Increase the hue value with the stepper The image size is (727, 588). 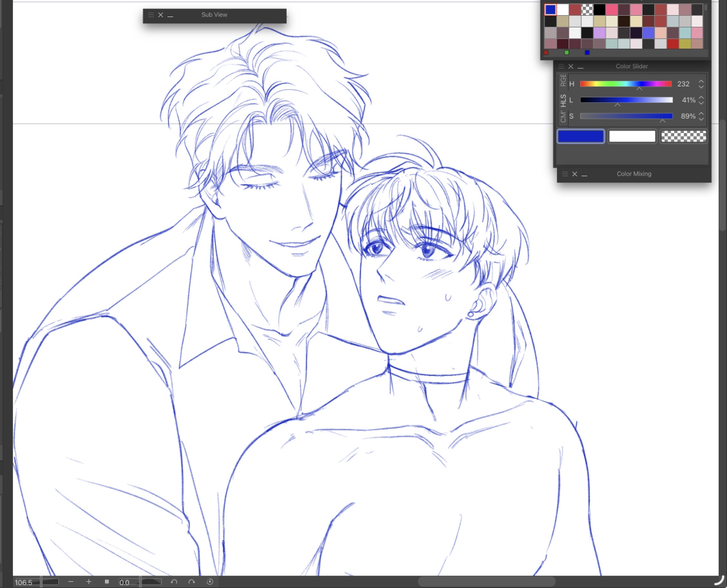tap(701, 81)
